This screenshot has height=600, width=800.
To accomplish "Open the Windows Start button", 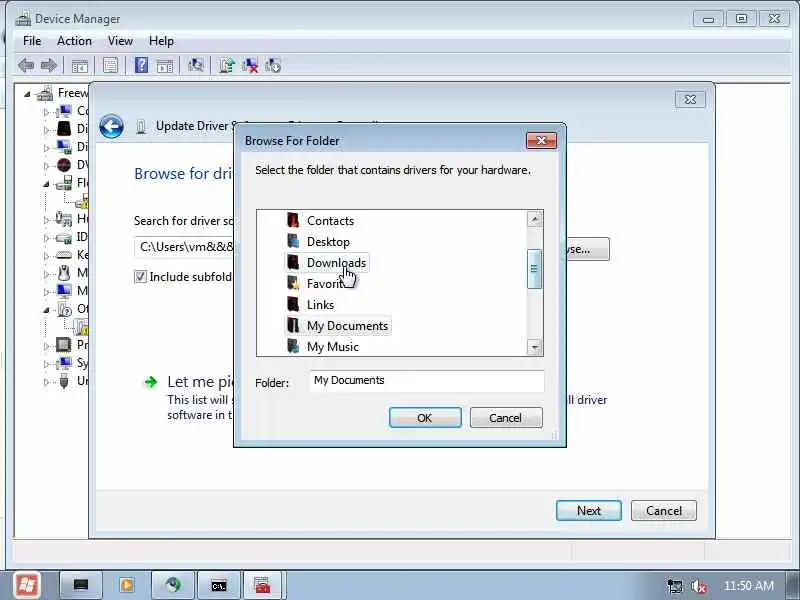I will pyautogui.click(x=27, y=585).
